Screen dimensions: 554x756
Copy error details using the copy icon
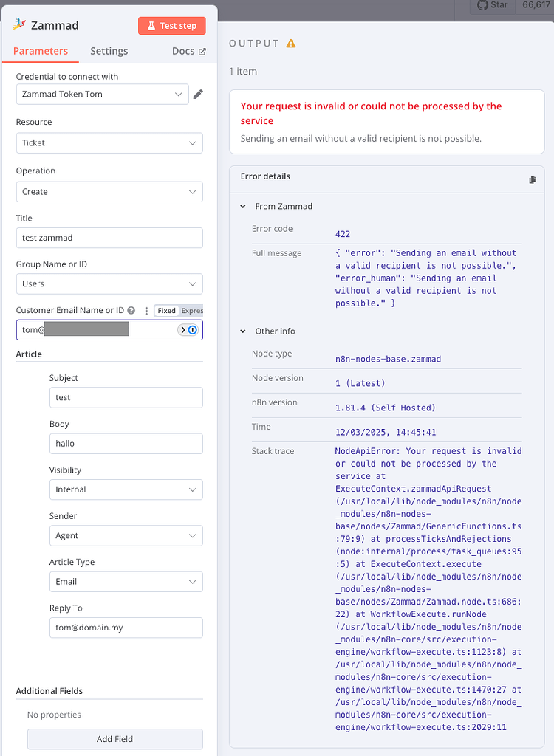533,179
